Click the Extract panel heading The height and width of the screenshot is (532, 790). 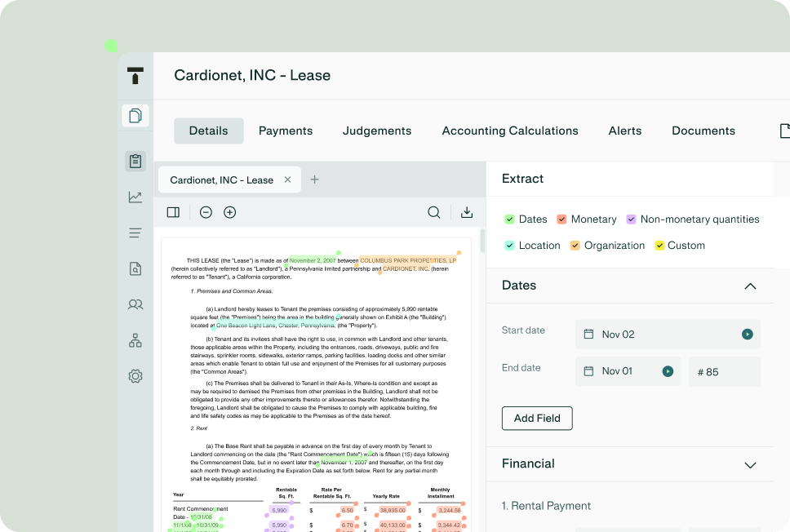(x=522, y=179)
